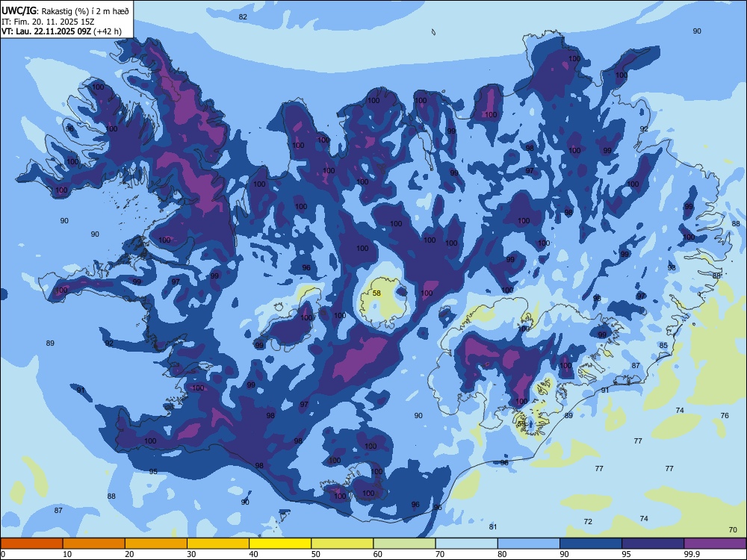Screen dimensions: 747x560
Task: Select the 30–40 amber legend band
Action: point(218,544)
